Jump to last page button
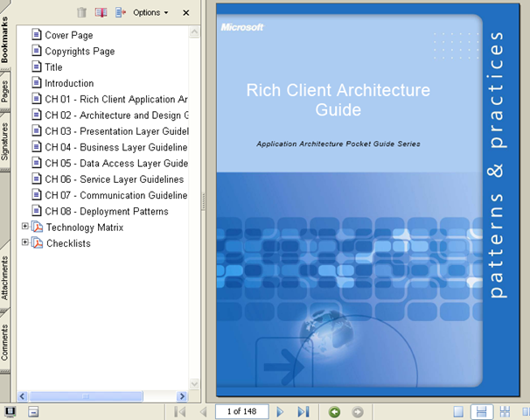This screenshot has width=530, height=420. click(303, 411)
